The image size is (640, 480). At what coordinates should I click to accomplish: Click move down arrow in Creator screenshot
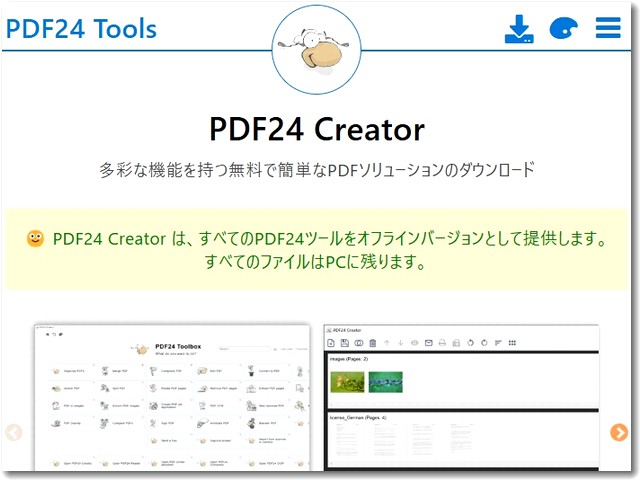400,343
